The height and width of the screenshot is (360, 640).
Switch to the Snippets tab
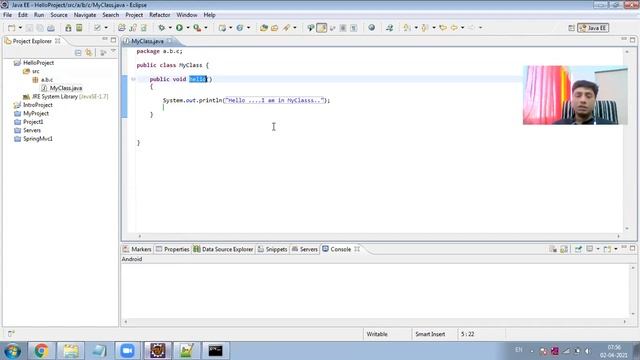tap(272, 249)
